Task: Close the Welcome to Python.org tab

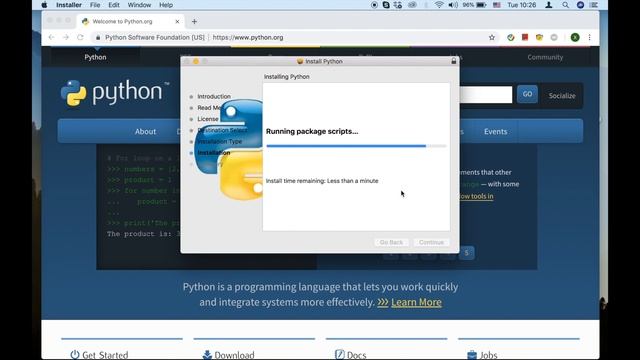Action: pos(177,21)
